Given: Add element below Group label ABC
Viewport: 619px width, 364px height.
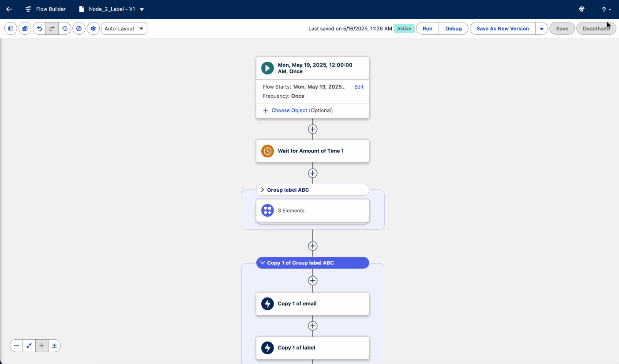Looking at the screenshot, I should [312, 246].
